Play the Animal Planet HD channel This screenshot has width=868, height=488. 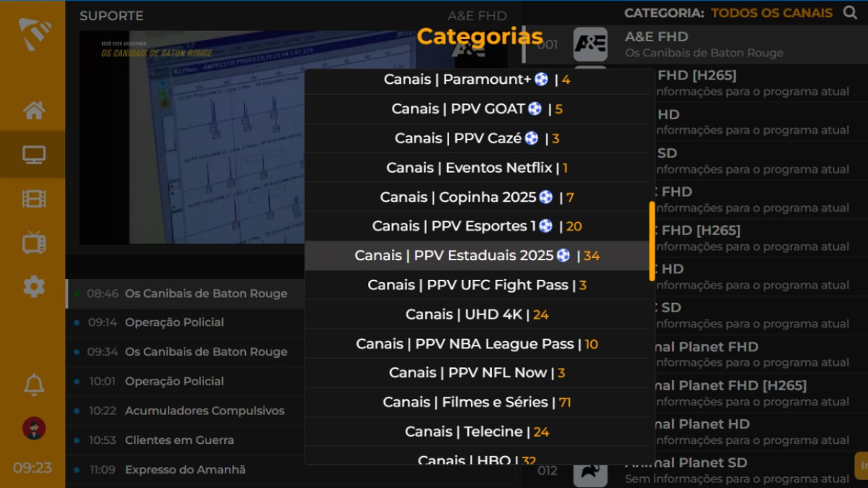(761, 432)
